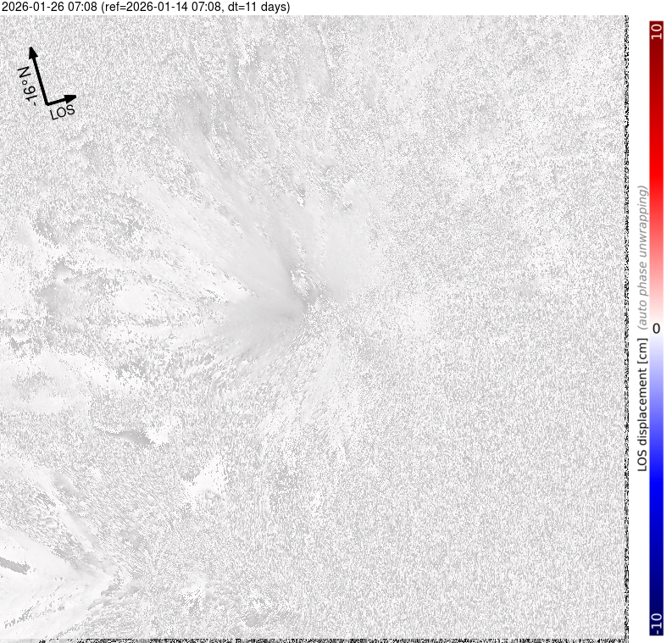This screenshot has width=672, height=643.
Task: Click the LOS text under the arrow
Action: coord(62,111)
